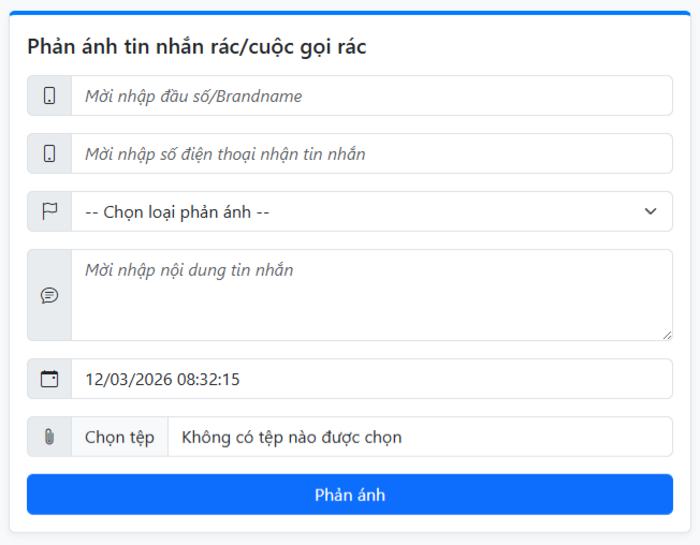
Task: Open the 'Chọn loại phản ánh' dropdown
Action: 360,212
